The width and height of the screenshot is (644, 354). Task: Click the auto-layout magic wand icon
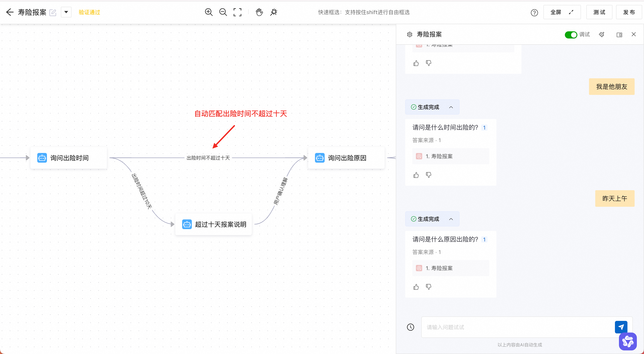274,12
